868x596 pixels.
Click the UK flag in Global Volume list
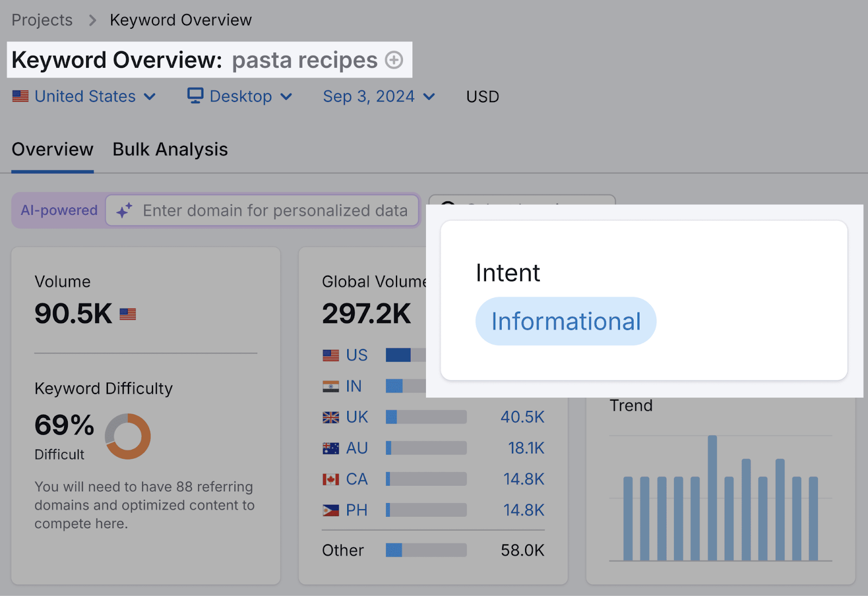pos(331,417)
